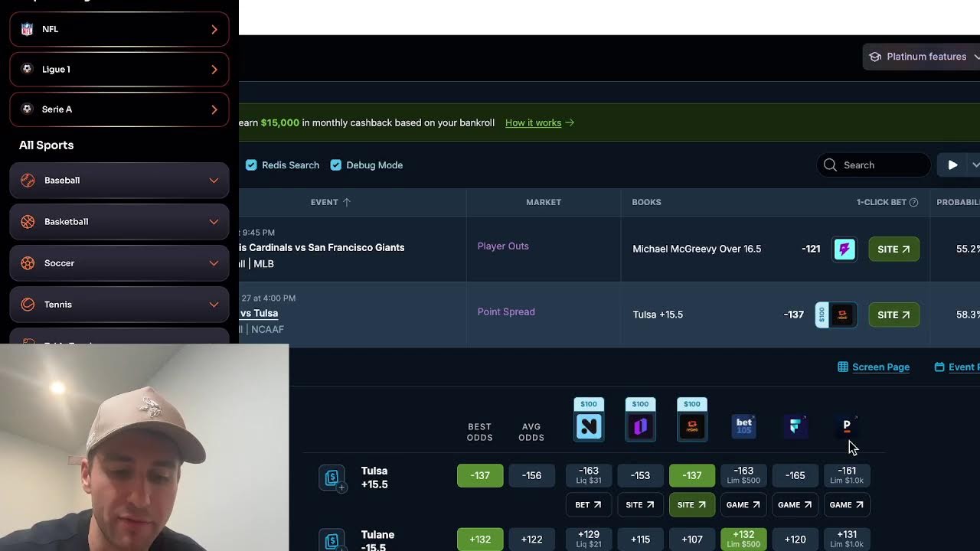Image resolution: width=980 pixels, height=551 pixels.
Task: Select Tulsa -163 Lim $500 odds
Action: (743, 475)
